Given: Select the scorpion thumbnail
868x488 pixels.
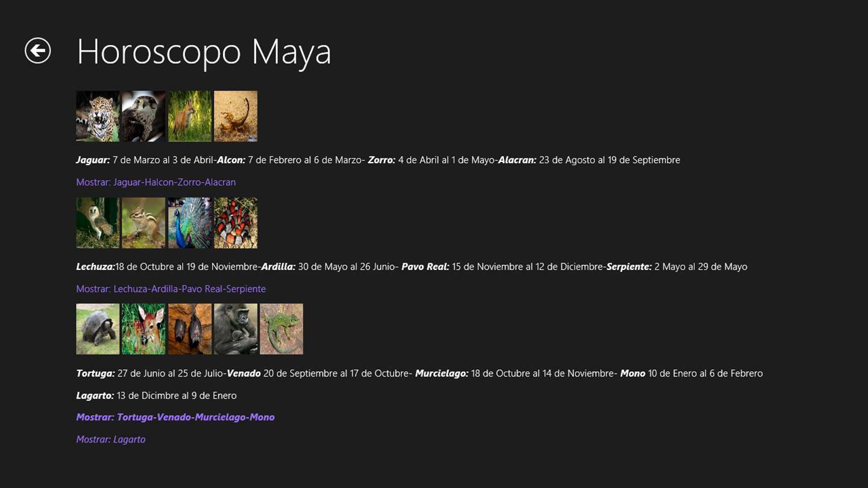Looking at the screenshot, I should 236,116.
